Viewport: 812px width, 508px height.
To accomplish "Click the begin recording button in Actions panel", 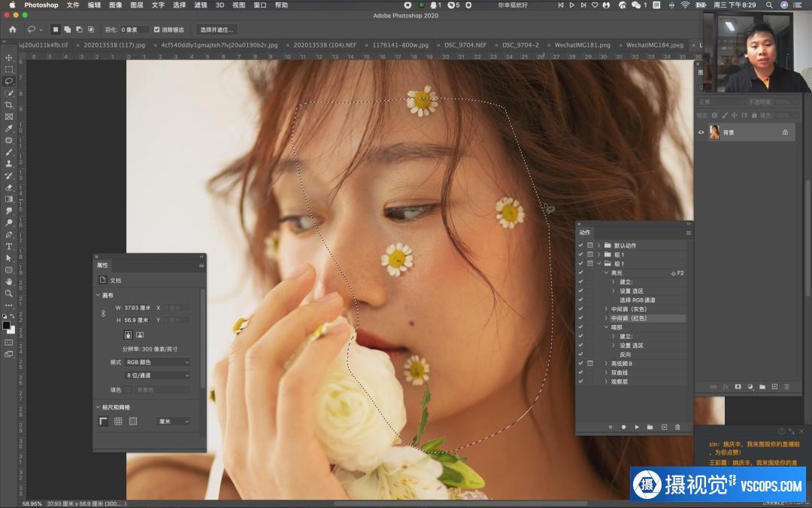I will 623,427.
